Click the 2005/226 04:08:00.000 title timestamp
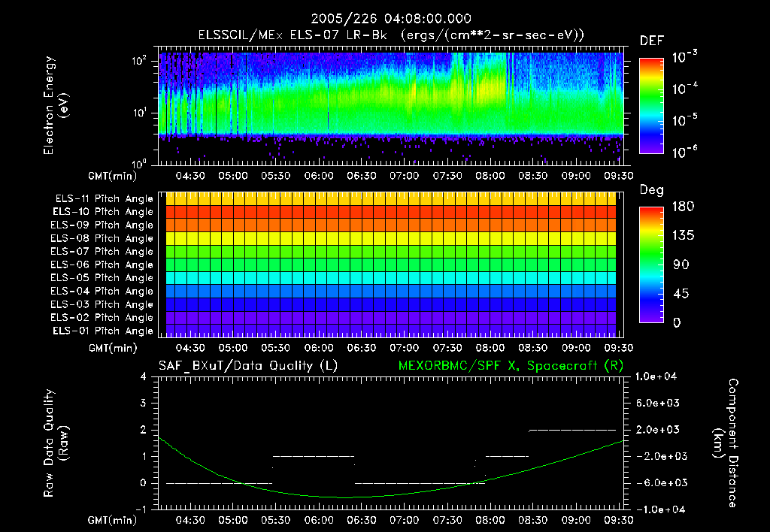 pyautogui.click(x=390, y=19)
